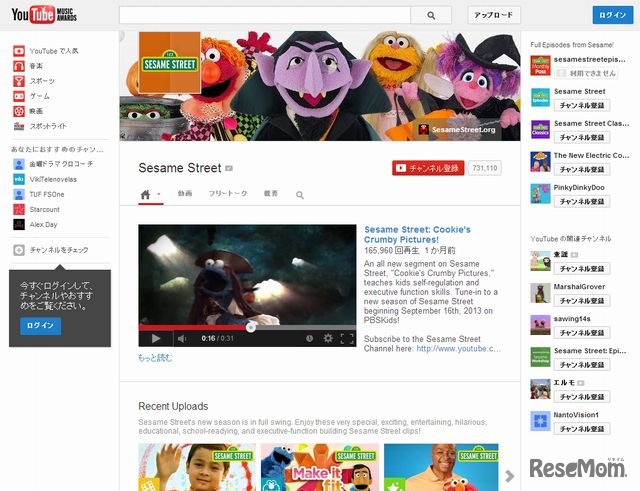Open the smiling man in orange shirt thumbnail
Screen dimensions: 640x491
point(441,467)
